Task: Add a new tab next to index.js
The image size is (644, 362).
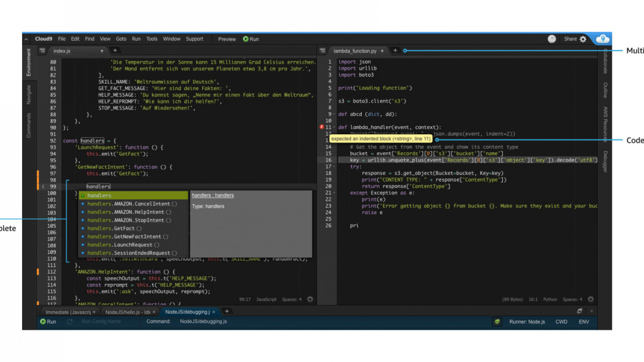Action: pos(115,51)
